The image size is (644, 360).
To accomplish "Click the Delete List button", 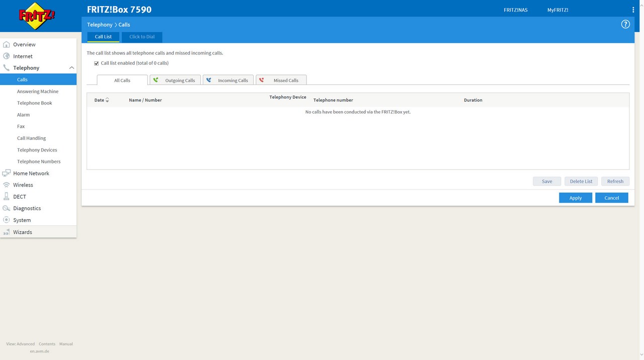I will tap(581, 182).
